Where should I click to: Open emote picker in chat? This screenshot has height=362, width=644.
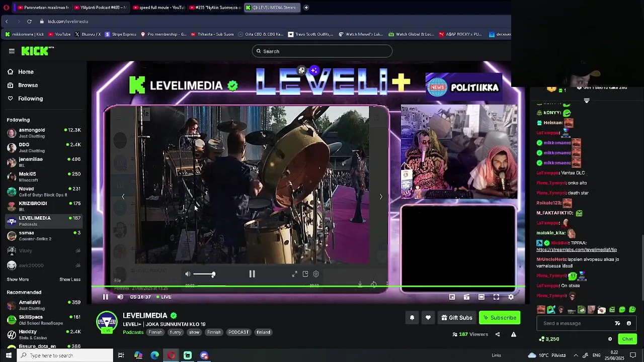point(629,323)
